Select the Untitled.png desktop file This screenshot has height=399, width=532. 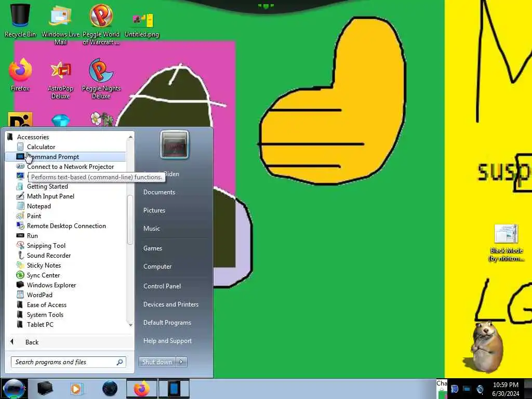142,24
